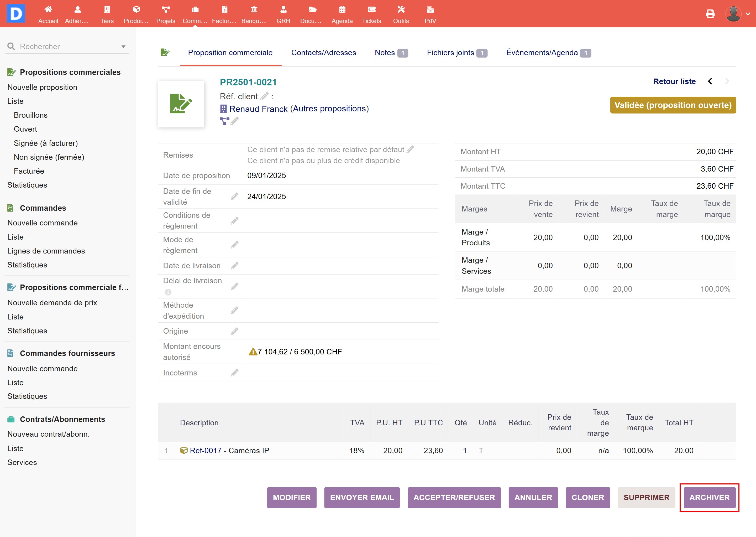
Task: Go to previous proposal with left chevron
Action: click(710, 81)
